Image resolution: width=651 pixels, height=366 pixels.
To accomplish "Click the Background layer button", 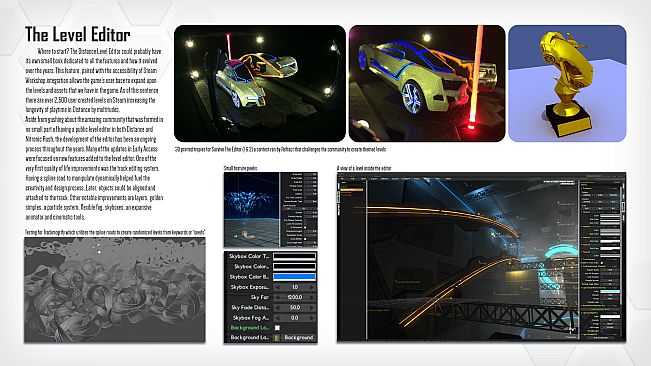I will (x=299, y=338).
